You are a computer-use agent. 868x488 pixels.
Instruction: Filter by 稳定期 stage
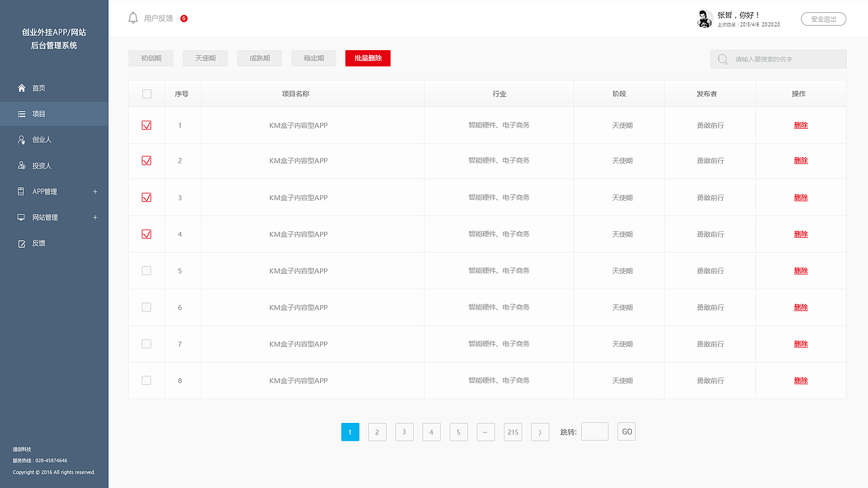[x=314, y=58]
